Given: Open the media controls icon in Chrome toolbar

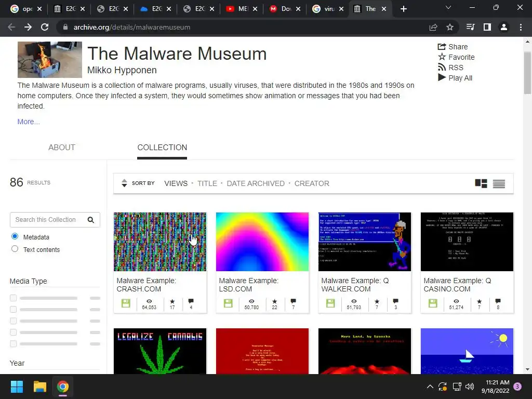Looking at the screenshot, I should (x=470, y=27).
